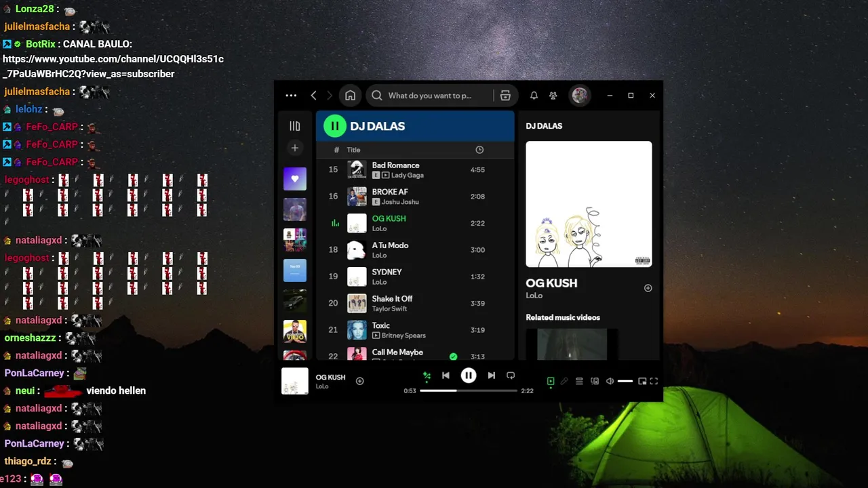Go forward with the right arrow

pos(330,96)
